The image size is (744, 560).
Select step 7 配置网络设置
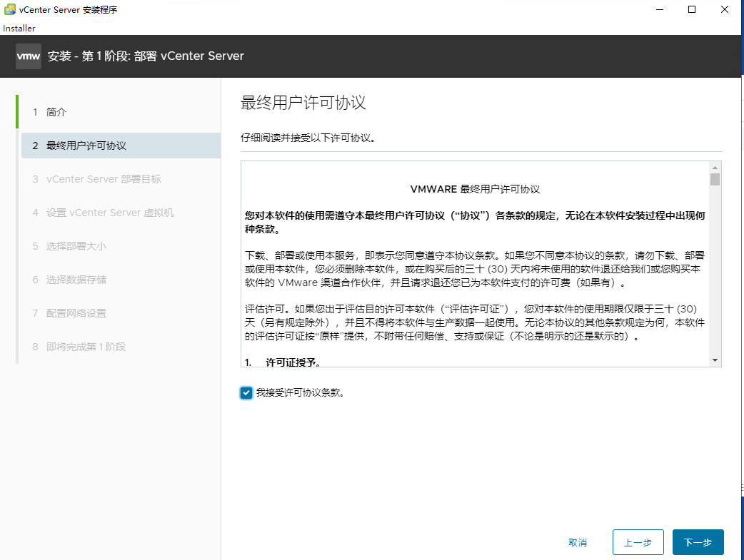tap(121, 313)
